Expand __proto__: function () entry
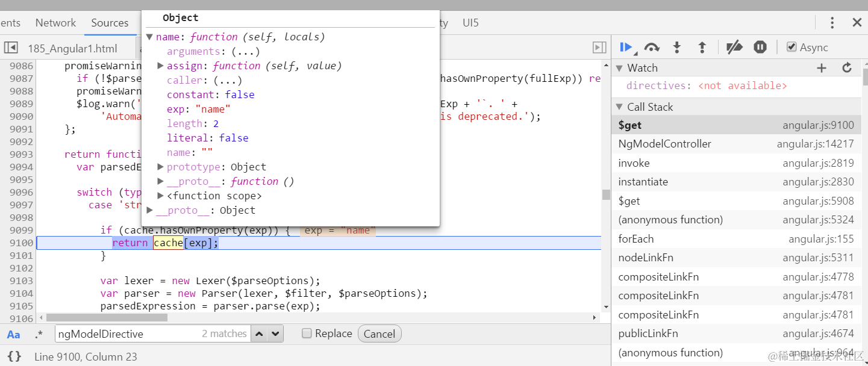Viewport: 868px width, 366px height. click(160, 182)
